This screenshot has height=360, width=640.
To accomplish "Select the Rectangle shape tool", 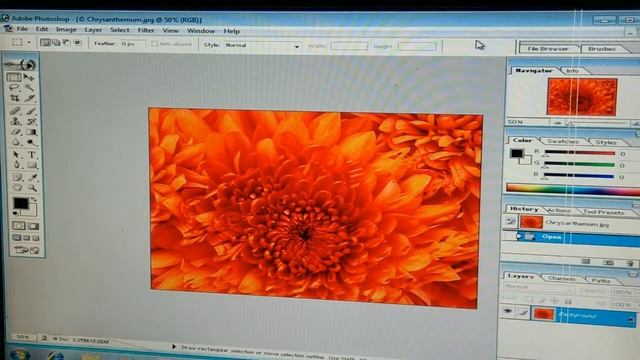I will (32, 165).
